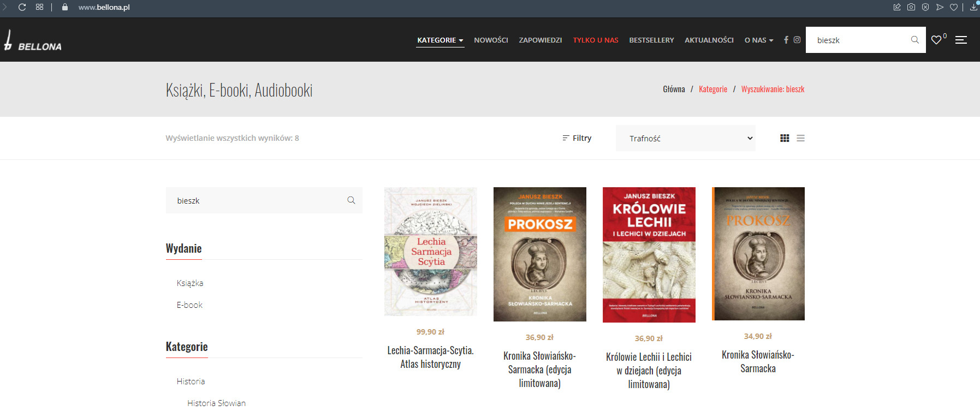Open ZAPOWIEDZI in the navigation
This screenshot has width=980, height=411.
(540, 40)
